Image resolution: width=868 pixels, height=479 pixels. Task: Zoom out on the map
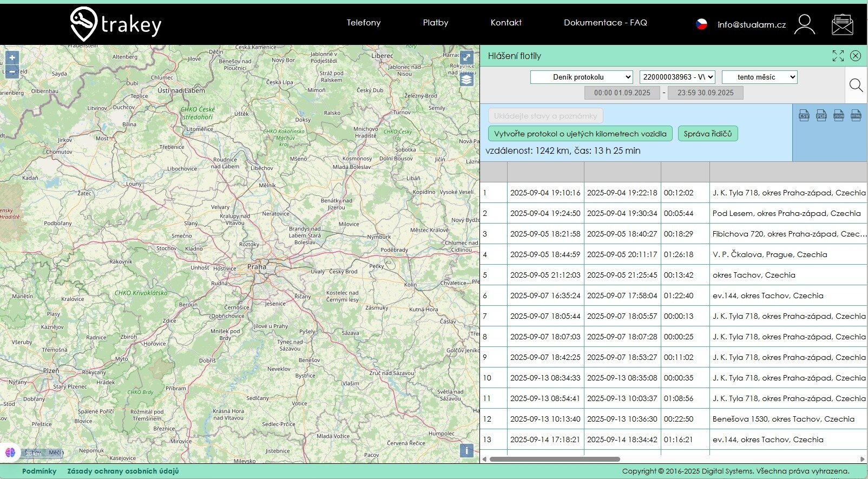point(12,71)
